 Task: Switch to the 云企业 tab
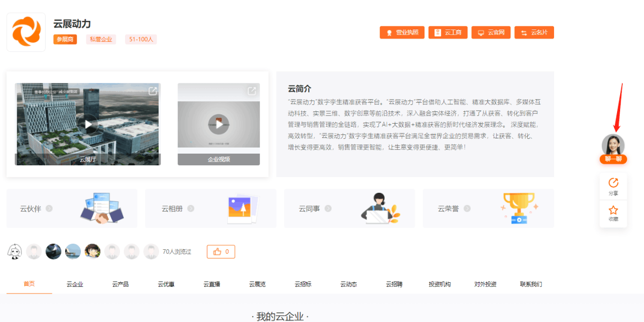(75, 284)
